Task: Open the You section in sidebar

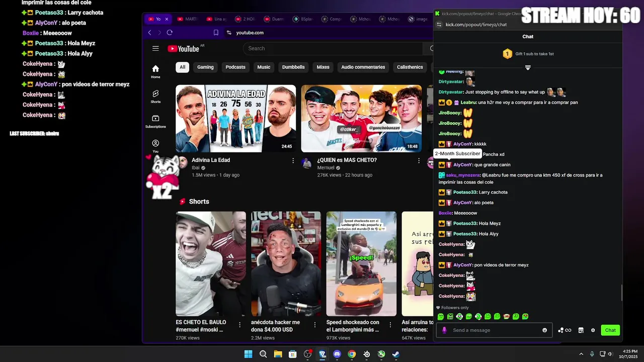Action: click(155, 146)
